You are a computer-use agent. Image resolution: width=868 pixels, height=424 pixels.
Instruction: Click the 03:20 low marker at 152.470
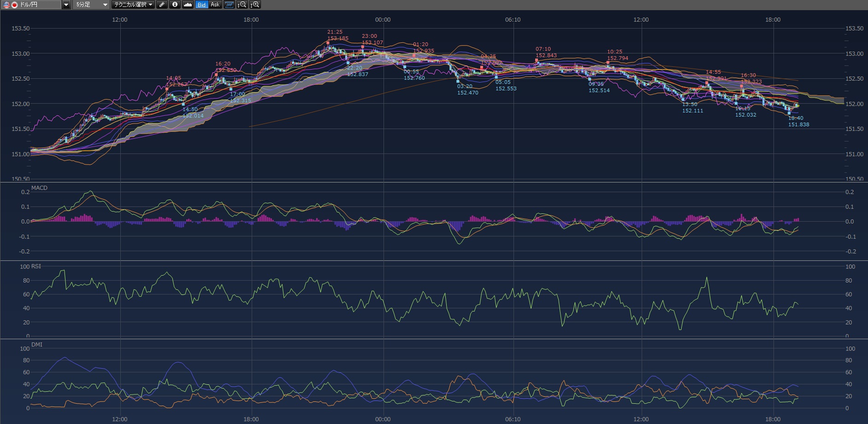[x=458, y=82]
